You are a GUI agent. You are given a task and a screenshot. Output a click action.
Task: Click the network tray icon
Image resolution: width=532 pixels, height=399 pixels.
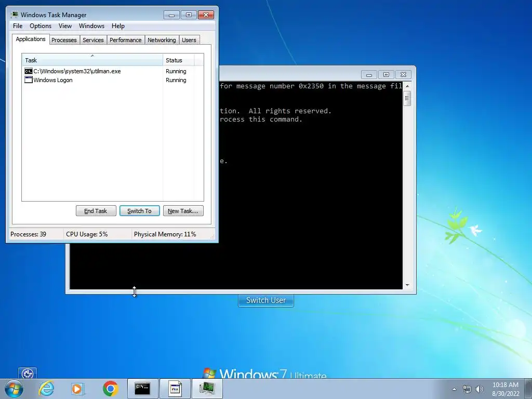467,389
